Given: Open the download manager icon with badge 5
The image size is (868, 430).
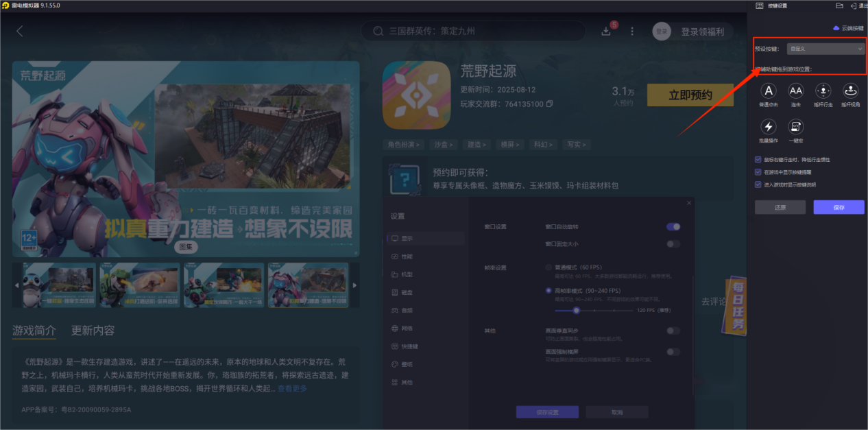Looking at the screenshot, I should click(606, 31).
